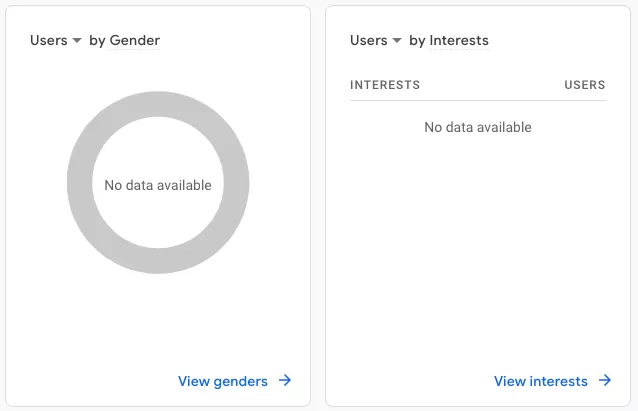The image size is (638, 411).
Task: Open Users metric dropdown in Interests card
Action: pyautogui.click(x=376, y=40)
